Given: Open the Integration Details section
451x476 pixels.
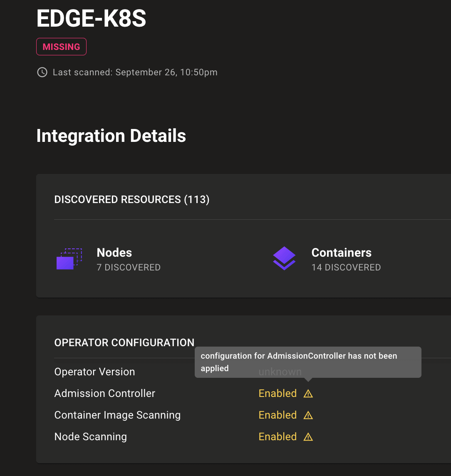Looking at the screenshot, I should click(111, 136).
